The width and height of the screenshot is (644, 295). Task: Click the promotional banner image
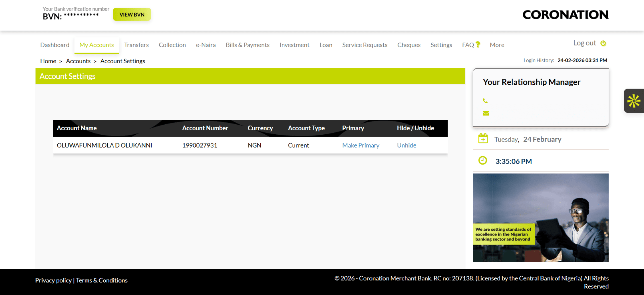point(541,218)
